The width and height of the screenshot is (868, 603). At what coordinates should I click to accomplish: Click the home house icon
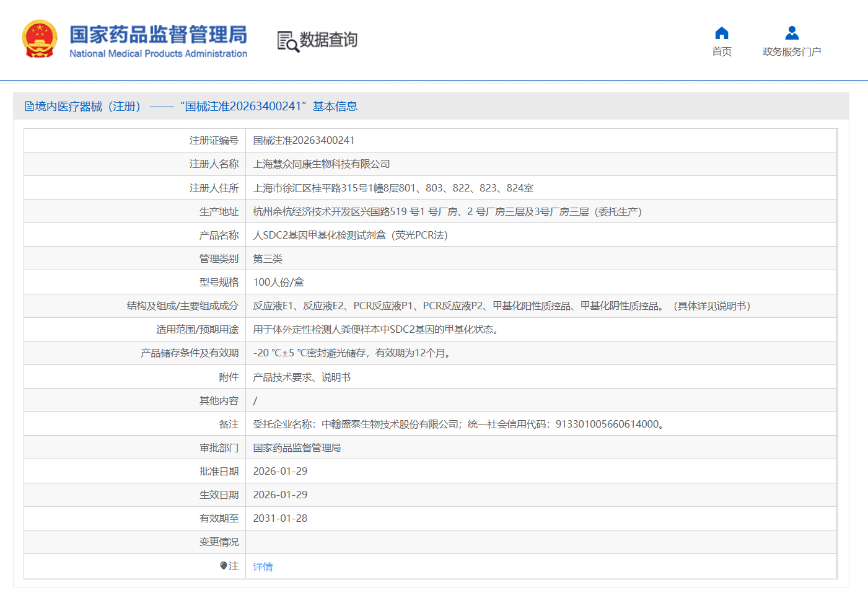click(x=721, y=33)
